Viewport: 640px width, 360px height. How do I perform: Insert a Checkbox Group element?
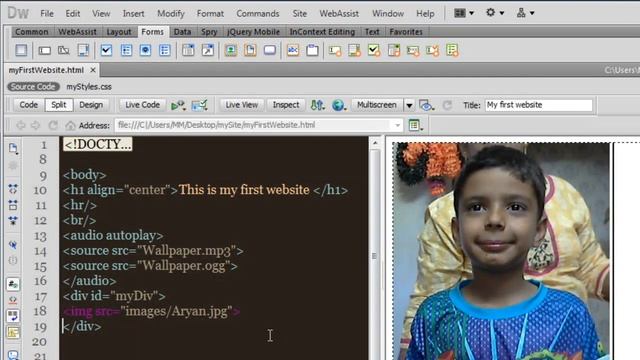(x=126, y=50)
